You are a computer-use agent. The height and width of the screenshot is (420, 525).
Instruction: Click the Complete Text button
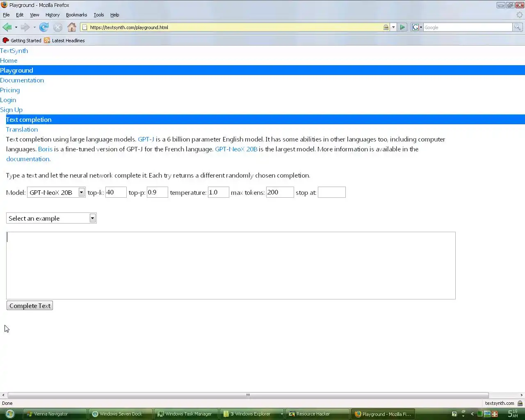click(30, 306)
